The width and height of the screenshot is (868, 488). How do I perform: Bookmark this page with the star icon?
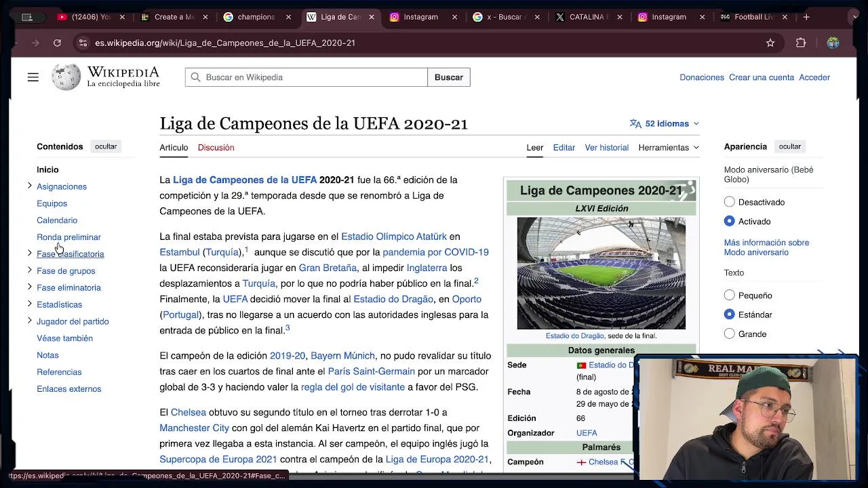[770, 43]
